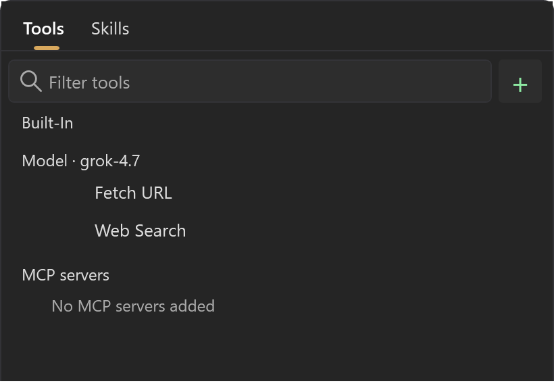Screen dimensions: 554x392
Task: Open the Skills tab
Action: click(110, 29)
